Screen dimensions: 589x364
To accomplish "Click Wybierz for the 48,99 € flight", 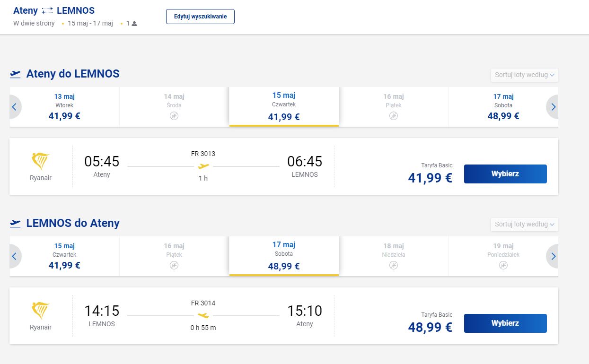I will point(505,323).
